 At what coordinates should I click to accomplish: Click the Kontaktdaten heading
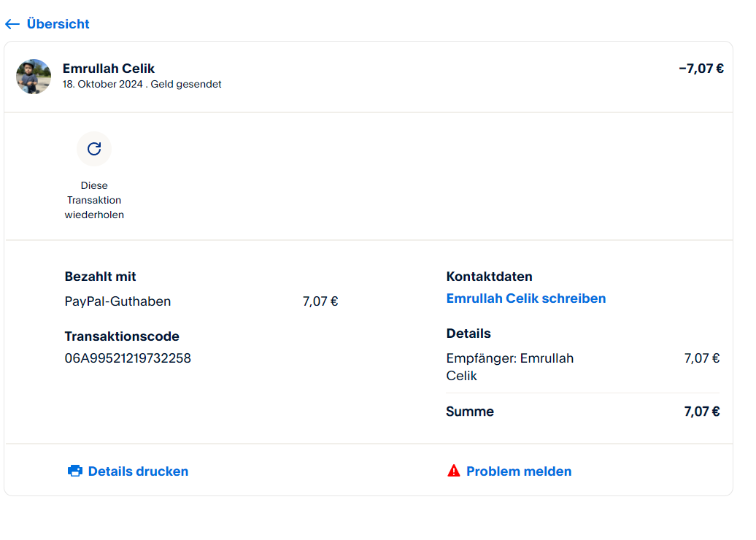point(489,277)
